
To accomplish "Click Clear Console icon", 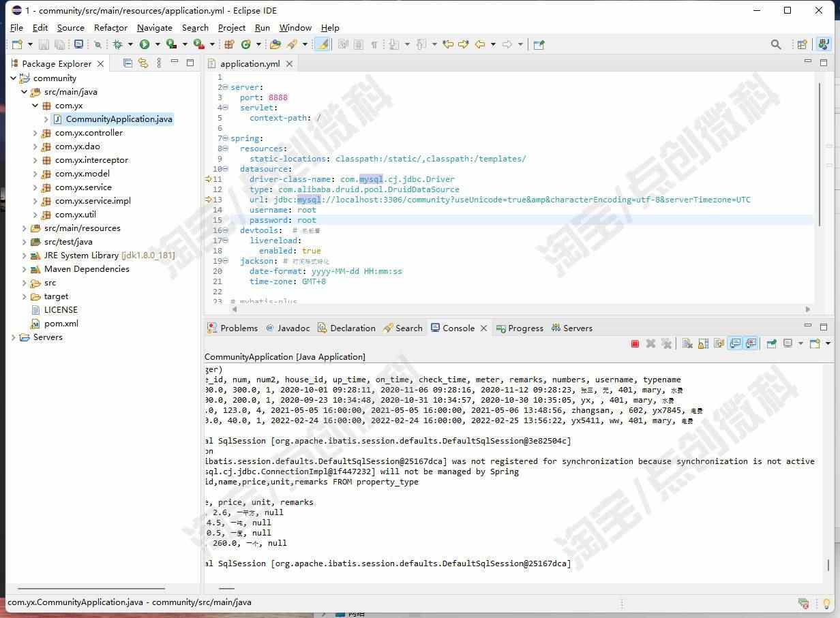I will [x=687, y=344].
